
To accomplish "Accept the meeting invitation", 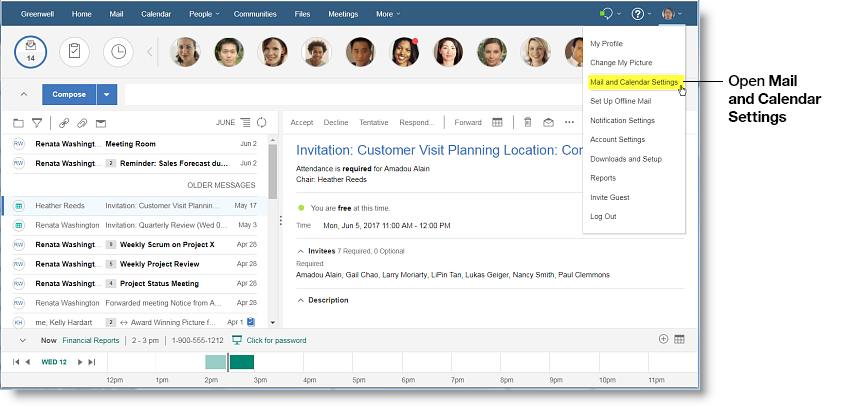I will [x=301, y=123].
